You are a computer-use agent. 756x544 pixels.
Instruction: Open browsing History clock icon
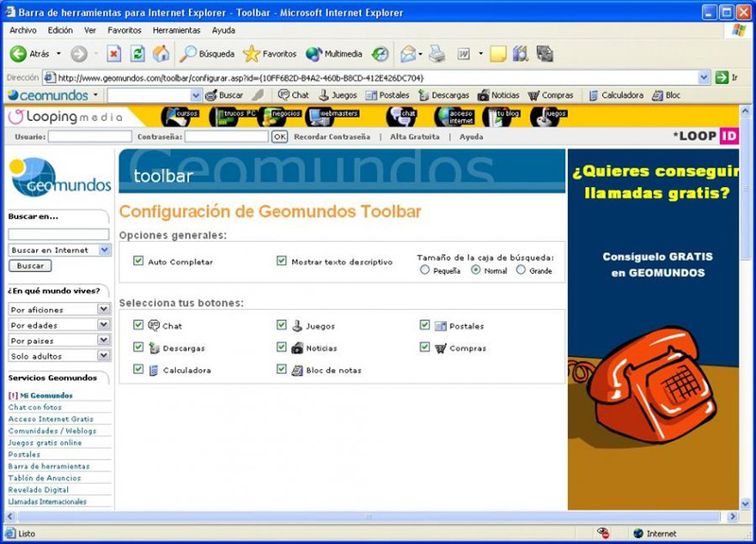point(380,54)
